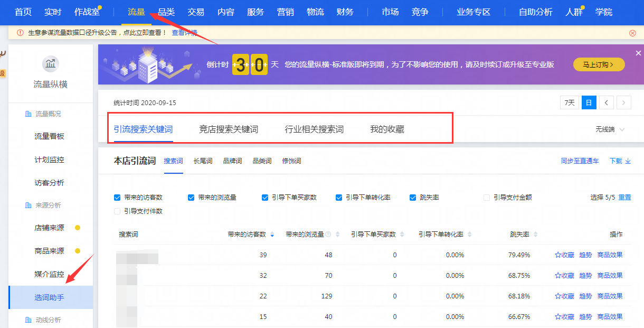Viewport: 644px width, 328px height.
Task: Click the download arrow icon next to 下载
Action: [x=628, y=161]
